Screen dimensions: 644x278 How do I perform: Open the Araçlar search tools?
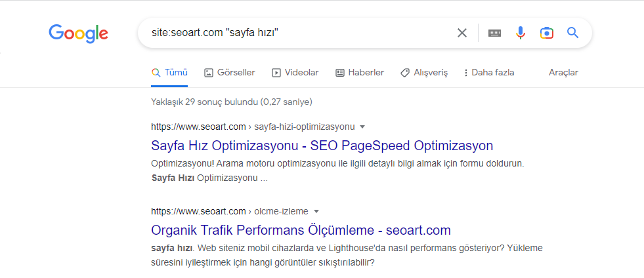click(563, 73)
